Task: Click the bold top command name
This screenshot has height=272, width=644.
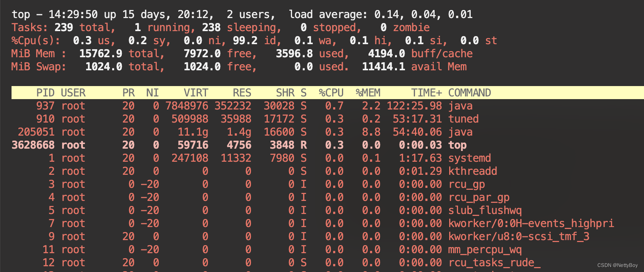Action: [457, 146]
